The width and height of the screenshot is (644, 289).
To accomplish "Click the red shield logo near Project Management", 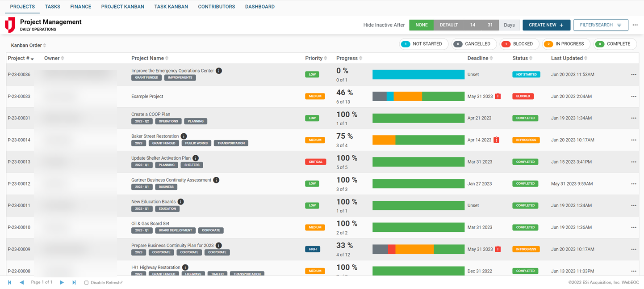I will click(x=10, y=25).
